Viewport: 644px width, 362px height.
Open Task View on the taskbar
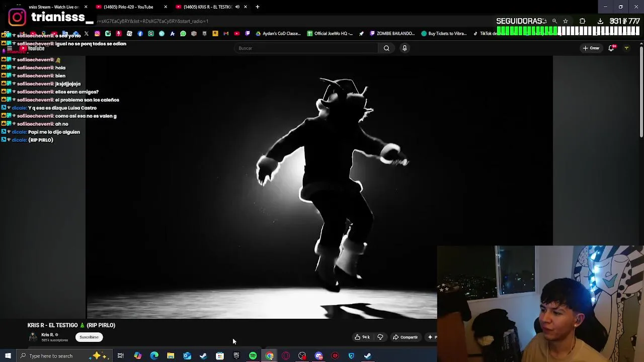pyautogui.click(x=121, y=356)
